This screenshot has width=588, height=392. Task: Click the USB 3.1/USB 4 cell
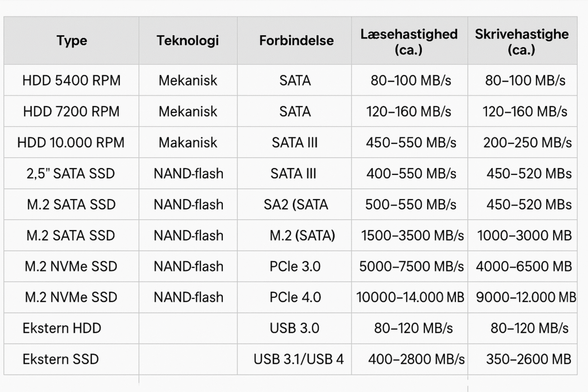[299, 359]
